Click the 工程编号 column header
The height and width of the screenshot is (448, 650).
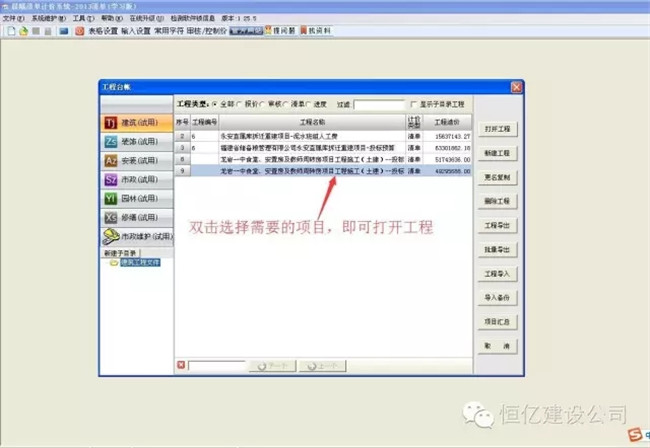pos(204,122)
